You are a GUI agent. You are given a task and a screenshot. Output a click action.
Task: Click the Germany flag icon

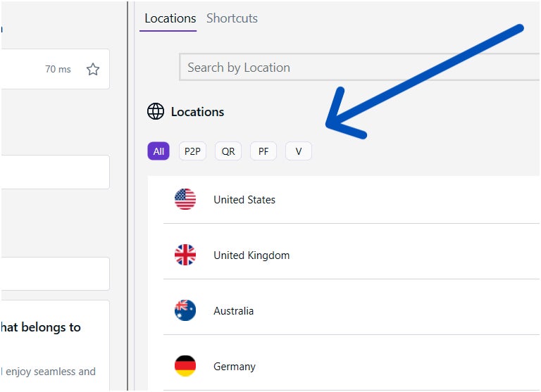coord(185,366)
